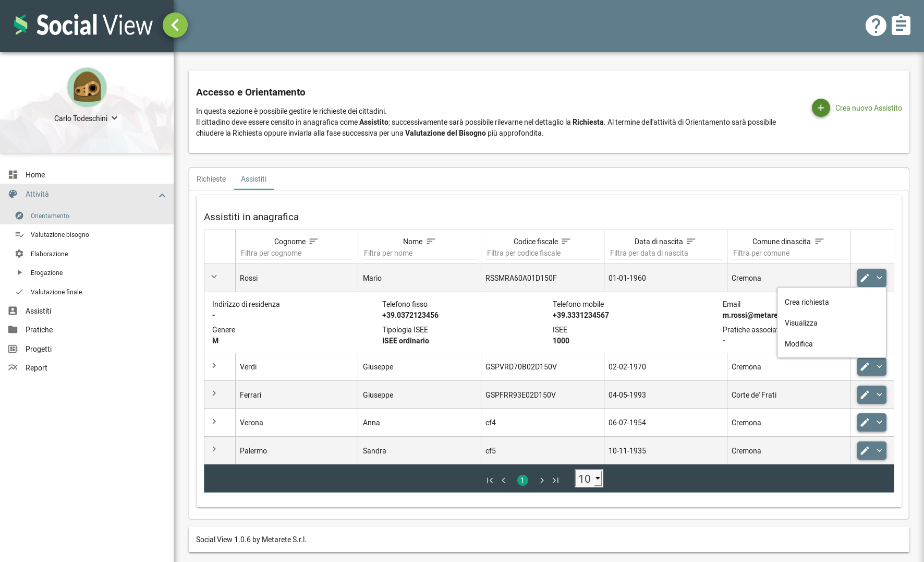Open the clipboard icon in header
The width and height of the screenshot is (924, 562).
[x=901, y=25]
